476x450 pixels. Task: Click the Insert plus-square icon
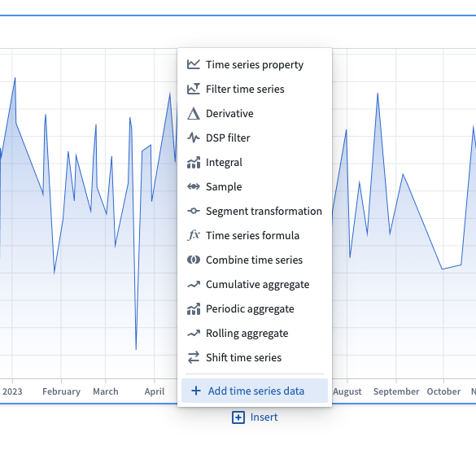click(x=238, y=417)
